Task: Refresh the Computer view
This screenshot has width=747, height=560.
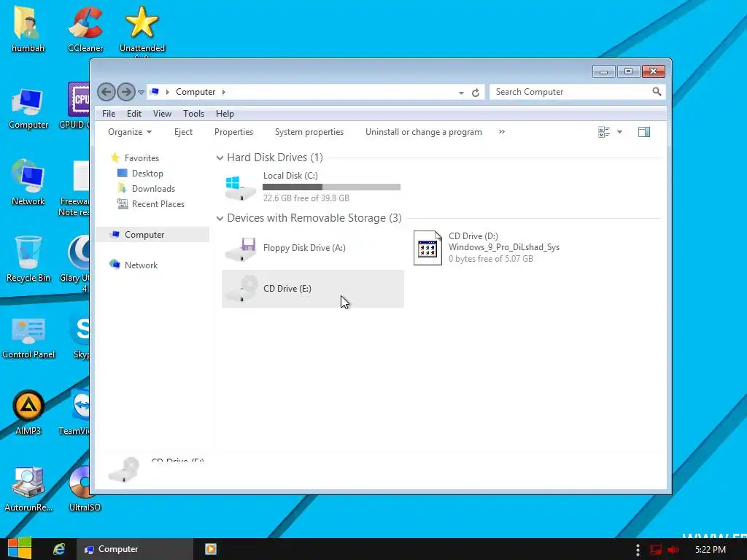Action: point(476,93)
